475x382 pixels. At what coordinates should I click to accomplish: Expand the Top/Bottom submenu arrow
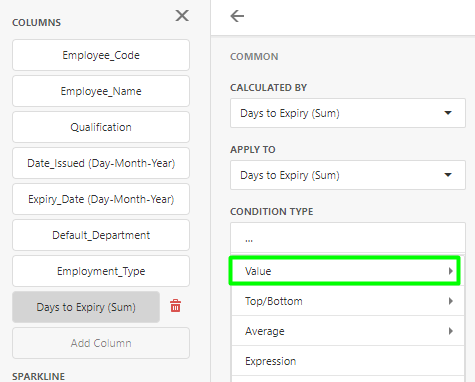[x=451, y=301]
